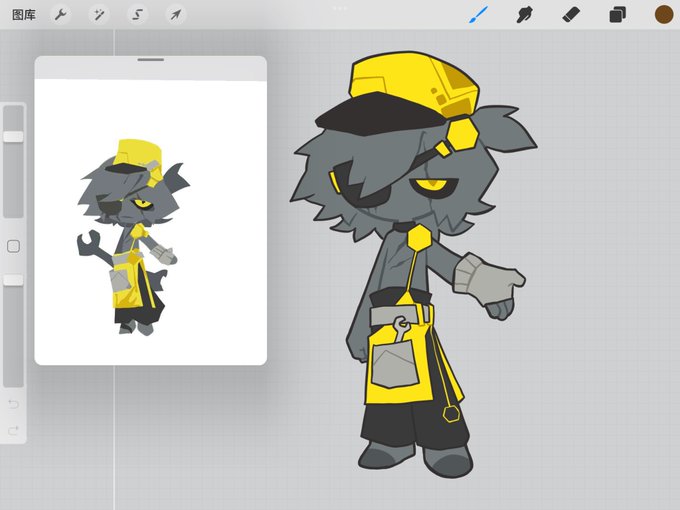Activate the Transform arrow tool

176,15
